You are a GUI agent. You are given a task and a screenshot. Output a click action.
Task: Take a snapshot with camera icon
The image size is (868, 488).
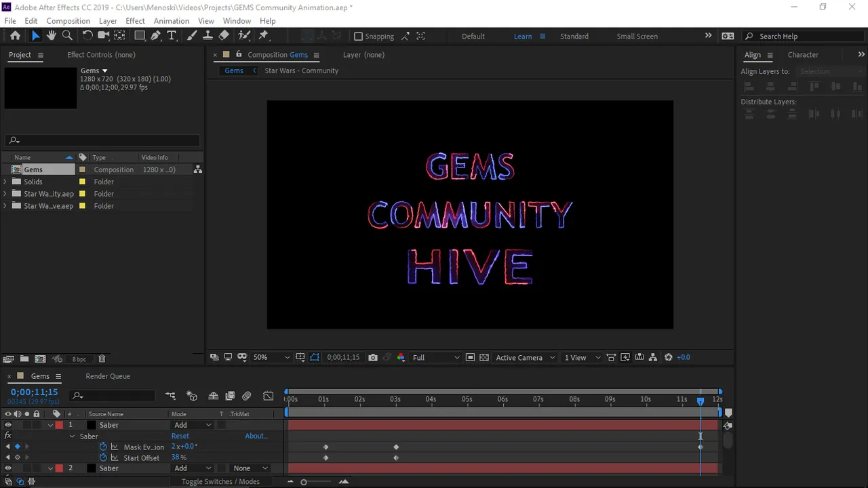pyautogui.click(x=373, y=357)
